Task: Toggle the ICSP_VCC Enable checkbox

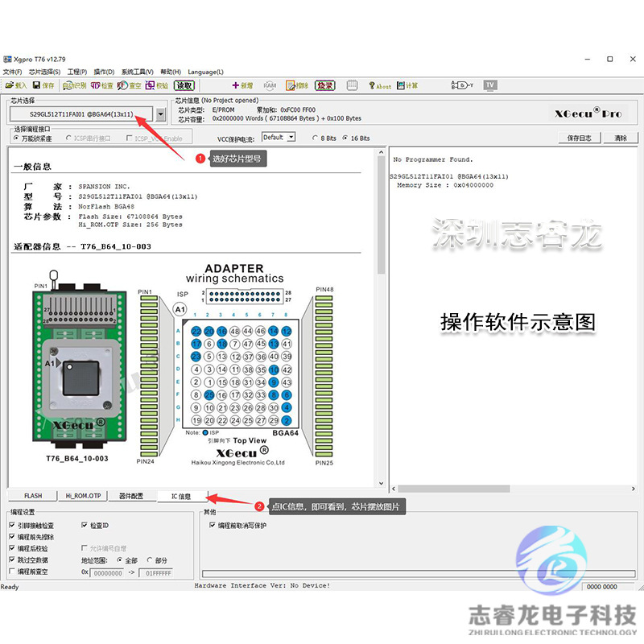Action: pos(130,138)
